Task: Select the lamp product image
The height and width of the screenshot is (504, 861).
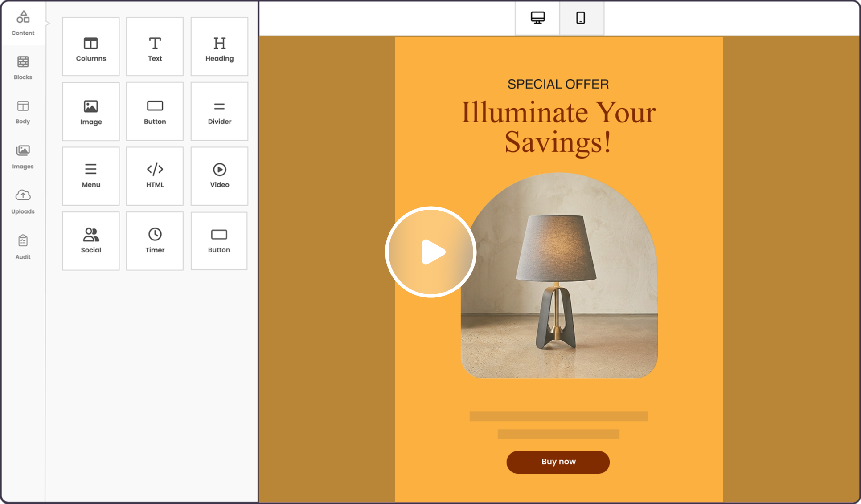Action: [x=559, y=276]
